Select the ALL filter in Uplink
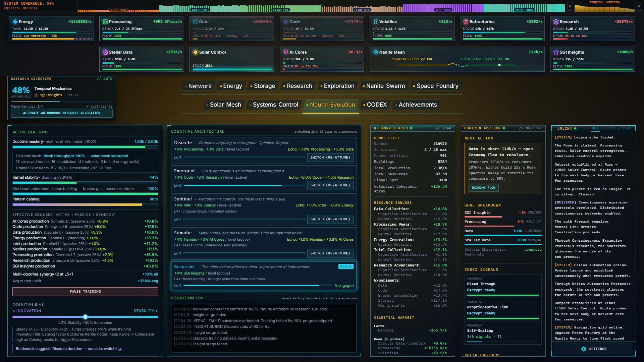The width and height of the screenshot is (644, 362). (x=595, y=128)
